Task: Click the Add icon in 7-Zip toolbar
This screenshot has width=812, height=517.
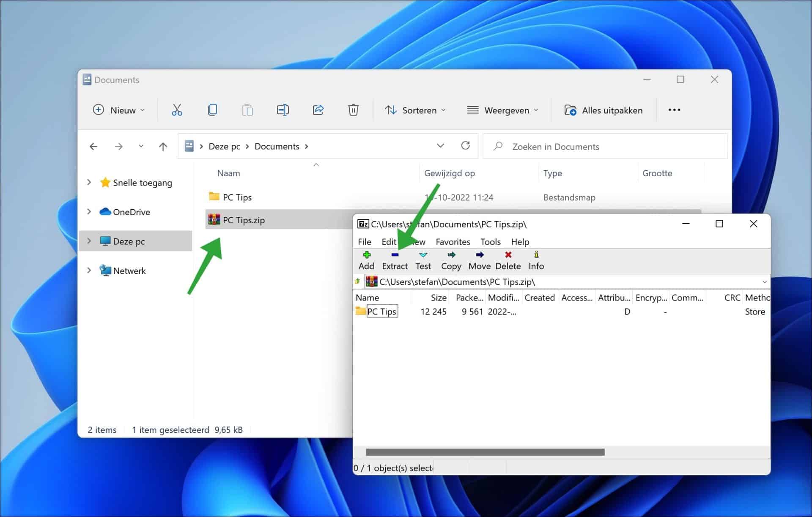Action: (x=366, y=260)
